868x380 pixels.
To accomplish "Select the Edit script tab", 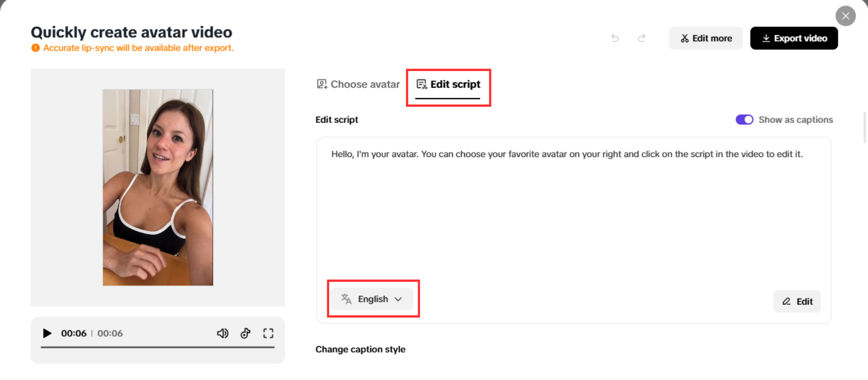I will 448,85.
